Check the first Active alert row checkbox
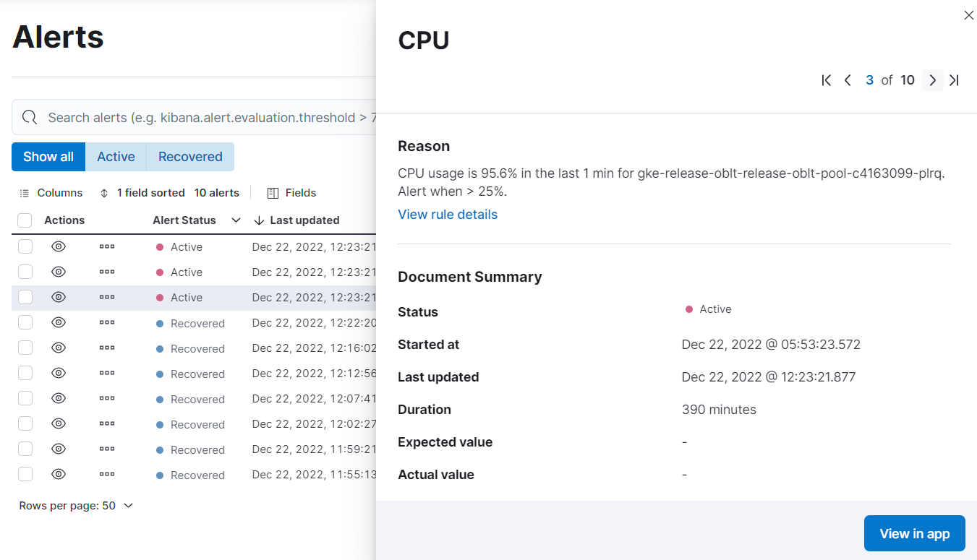The height and width of the screenshot is (560, 977). pos(25,247)
